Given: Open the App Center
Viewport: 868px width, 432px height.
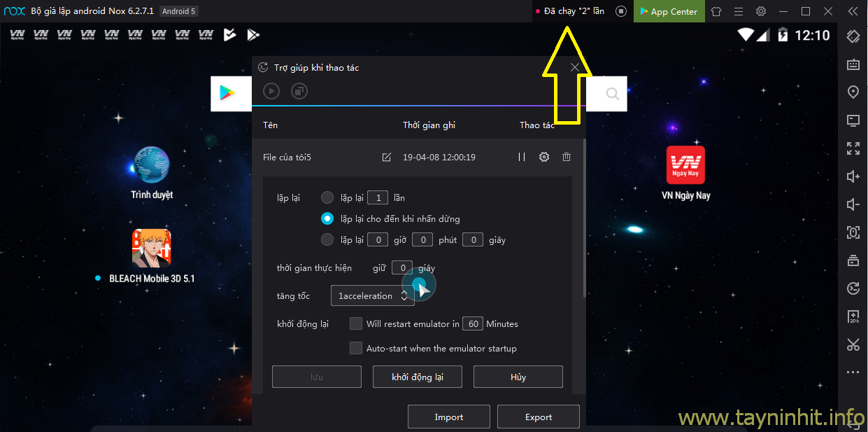Looking at the screenshot, I should (668, 11).
